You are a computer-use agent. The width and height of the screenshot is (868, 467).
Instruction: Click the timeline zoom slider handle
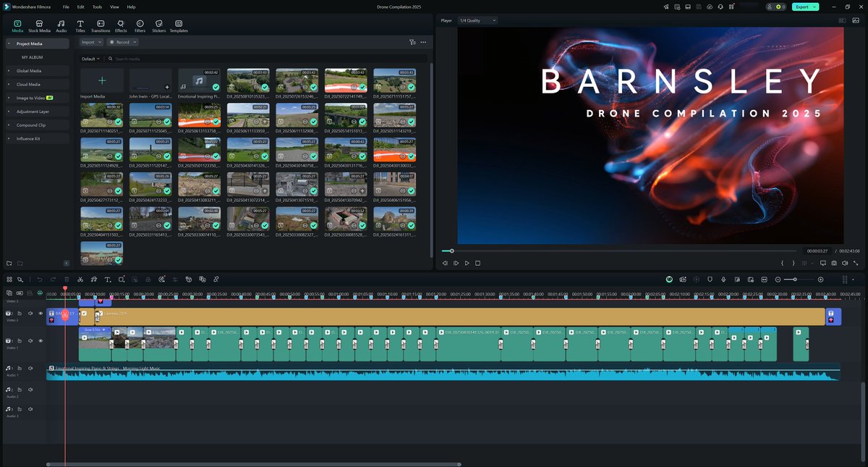click(x=796, y=279)
